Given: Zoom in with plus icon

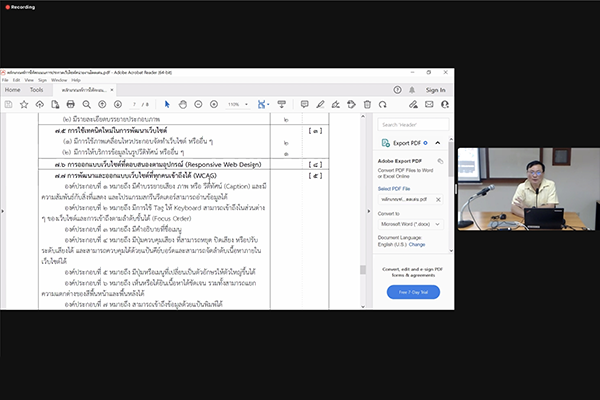Looking at the screenshot, I should point(214,104).
